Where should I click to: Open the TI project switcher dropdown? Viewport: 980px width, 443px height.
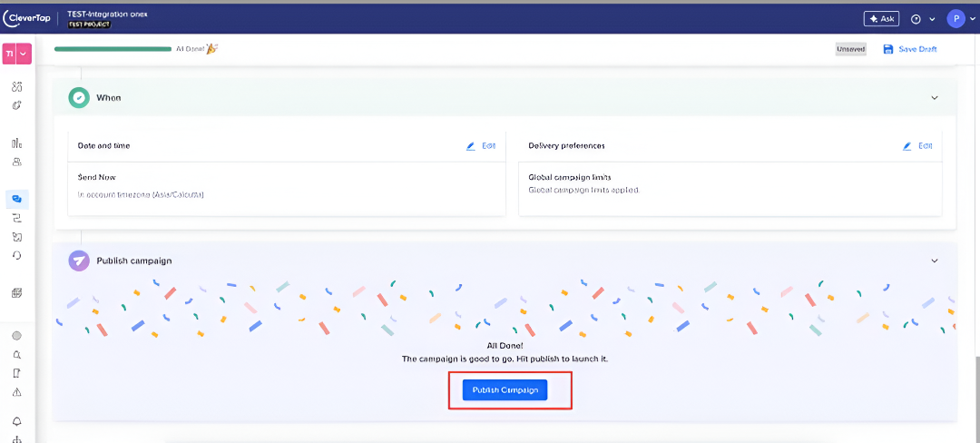click(x=17, y=54)
